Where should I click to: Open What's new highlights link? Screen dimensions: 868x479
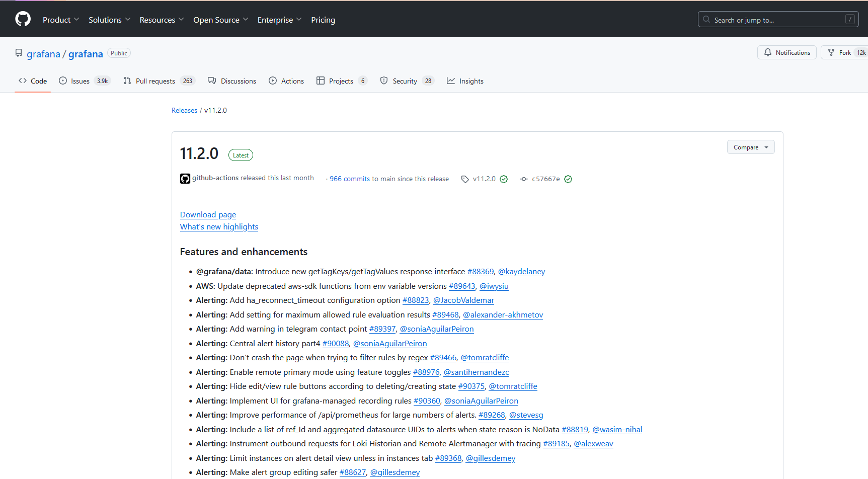[219, 227]
